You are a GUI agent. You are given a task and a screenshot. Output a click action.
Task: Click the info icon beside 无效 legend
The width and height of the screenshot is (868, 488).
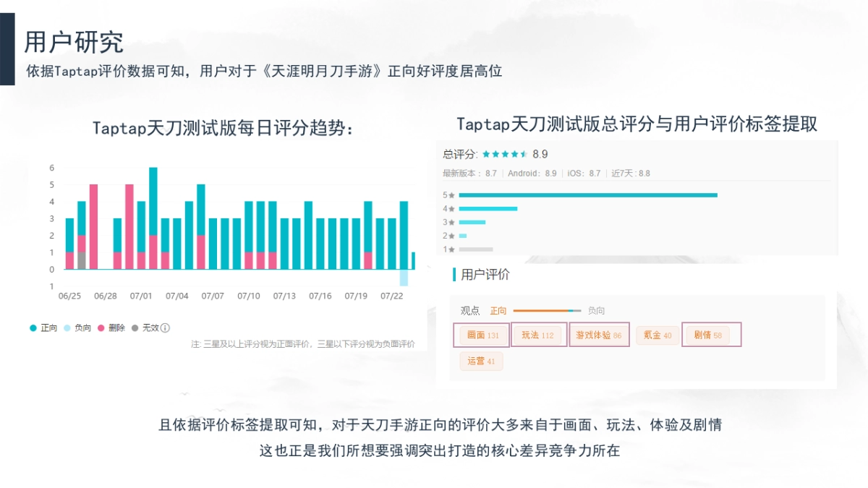pyautogui.click(x=165, y=327)
